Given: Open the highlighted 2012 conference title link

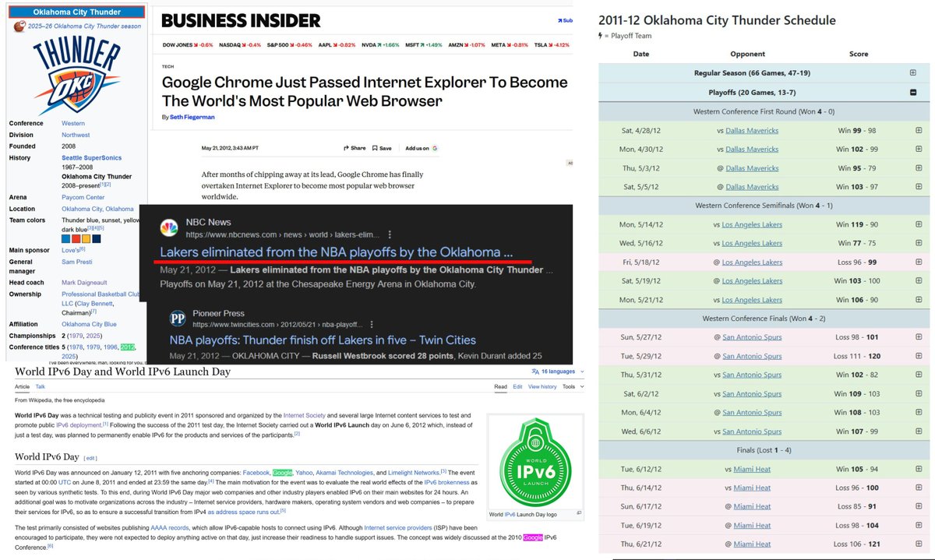Looking at the screenshot, I should pyautogui.click(x=128, y=347).
